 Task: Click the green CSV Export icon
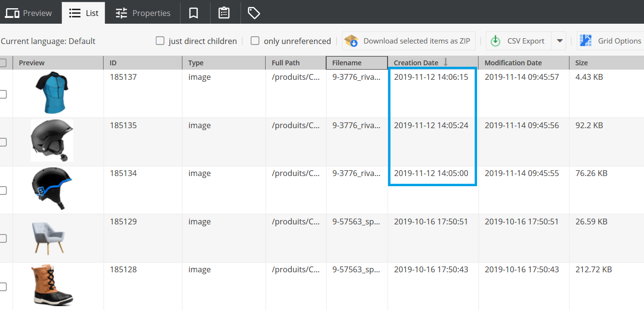(495, 41)
